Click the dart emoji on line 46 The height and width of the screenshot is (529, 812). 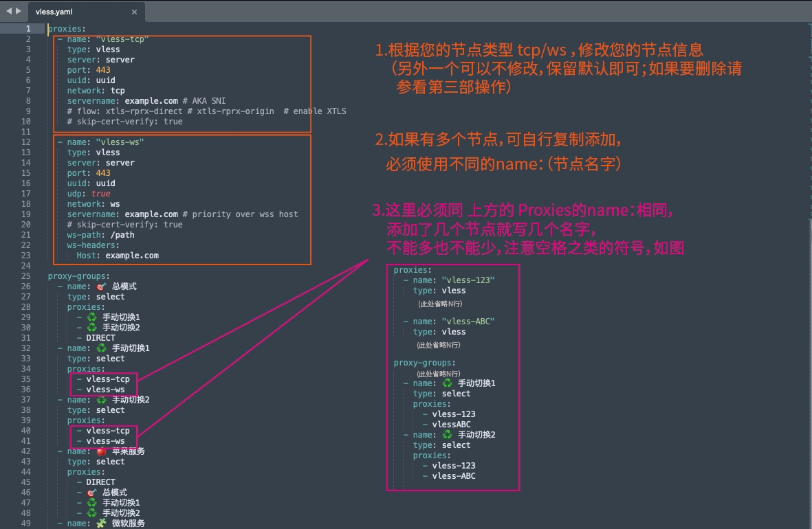pos(92,493)
